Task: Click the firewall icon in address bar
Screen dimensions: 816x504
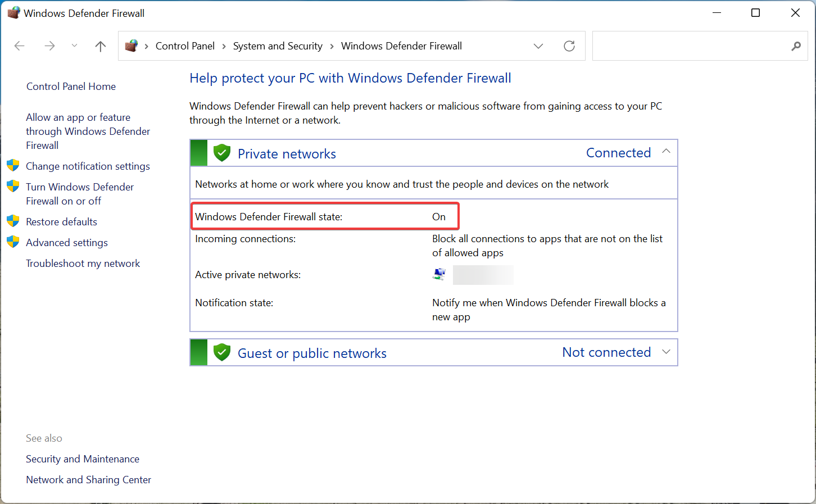Action: click(132, 46)
